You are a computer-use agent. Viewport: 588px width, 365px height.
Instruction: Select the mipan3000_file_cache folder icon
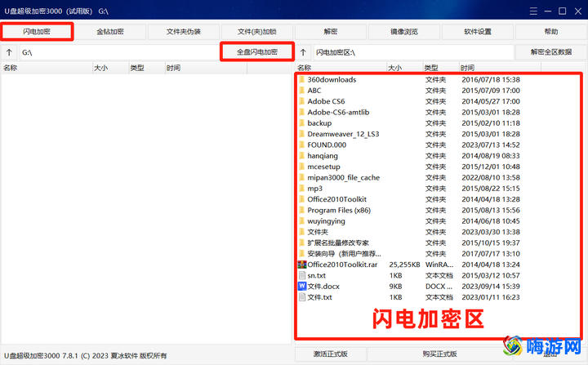click(302, 177)
